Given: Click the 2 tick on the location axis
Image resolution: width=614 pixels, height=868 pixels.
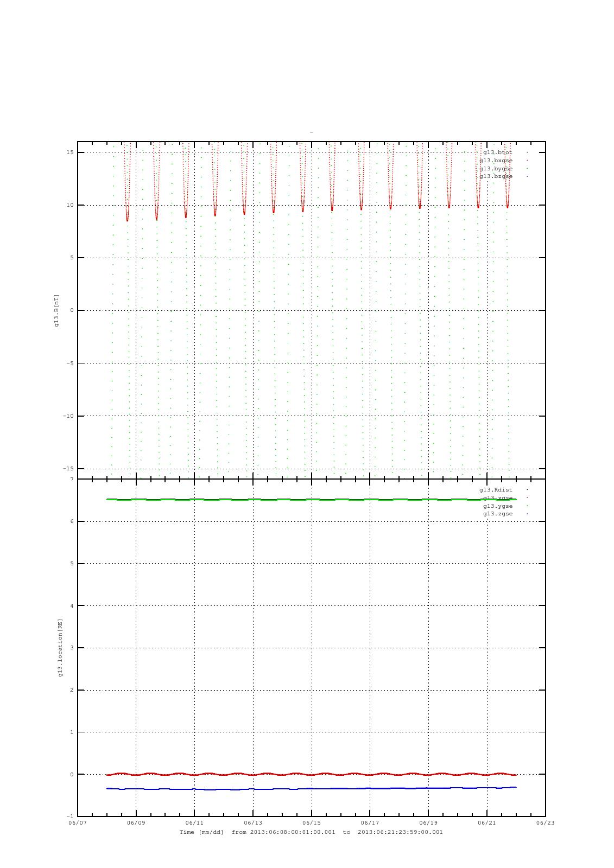Looking at the screenshot, I should 72,691.
